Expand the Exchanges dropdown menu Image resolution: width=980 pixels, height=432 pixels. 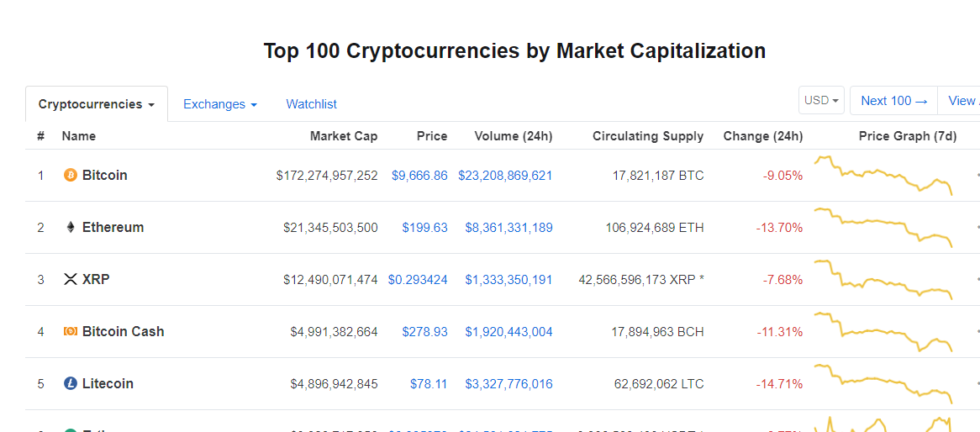pos(220,104)
